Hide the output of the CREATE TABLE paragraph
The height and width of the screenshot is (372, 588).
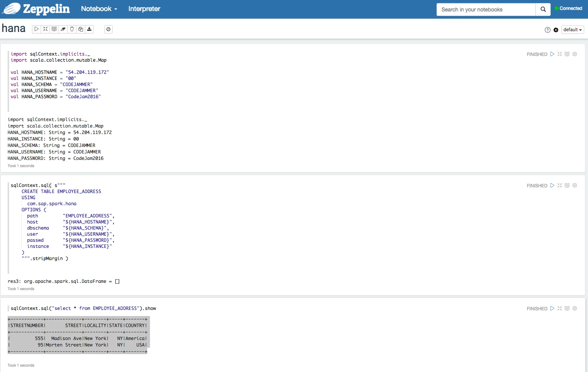(x=567, y=185)
